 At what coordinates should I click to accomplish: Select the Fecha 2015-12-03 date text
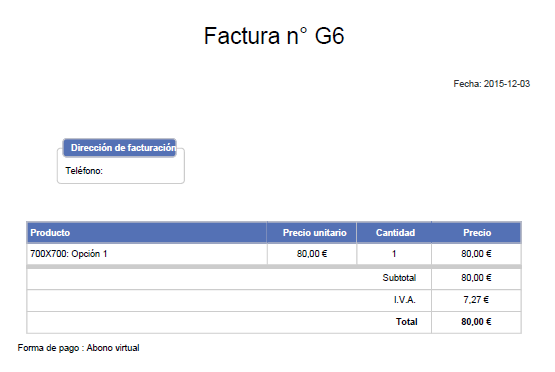pyautogui.click(x=492, y=84)
